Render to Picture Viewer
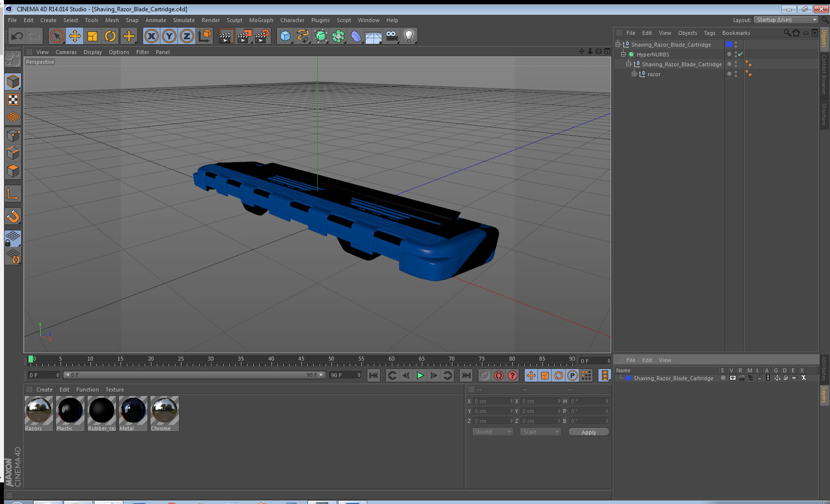Image resolution: width=830 pixels, height=504 pixels. click(x=244, y=36)
